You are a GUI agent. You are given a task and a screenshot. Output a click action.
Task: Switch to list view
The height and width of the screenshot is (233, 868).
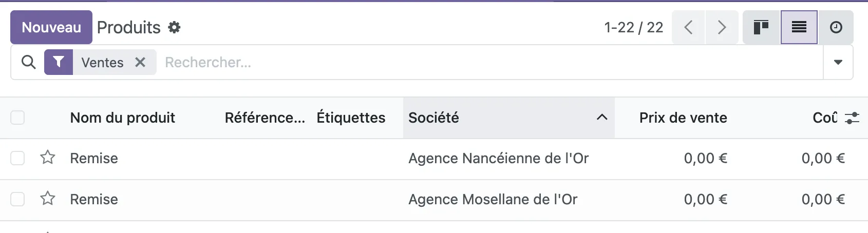799,27
